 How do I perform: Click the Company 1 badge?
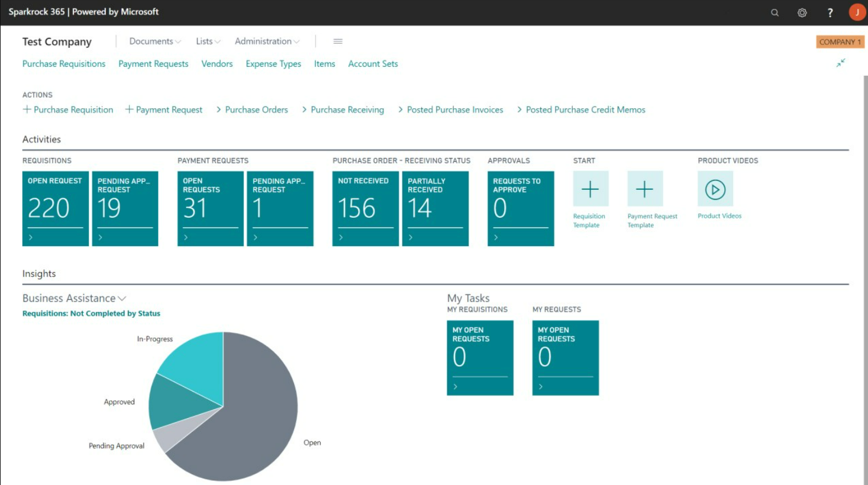(x=840, y=42)
